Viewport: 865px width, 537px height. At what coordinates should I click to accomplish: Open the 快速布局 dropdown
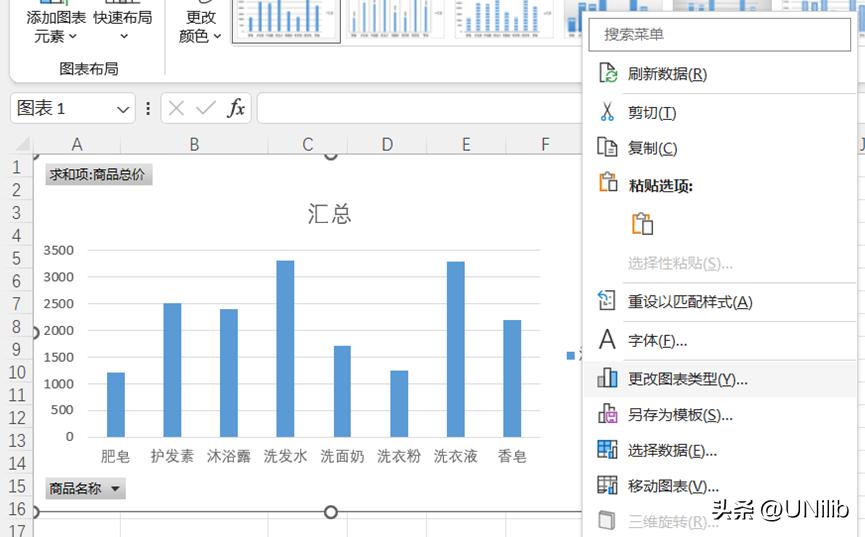click(x=123, y=26)
